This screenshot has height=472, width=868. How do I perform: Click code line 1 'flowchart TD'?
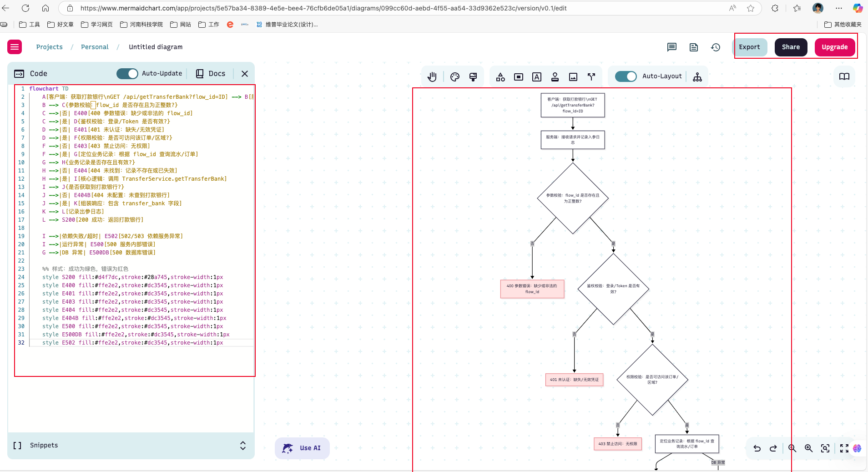coord(49,89)
